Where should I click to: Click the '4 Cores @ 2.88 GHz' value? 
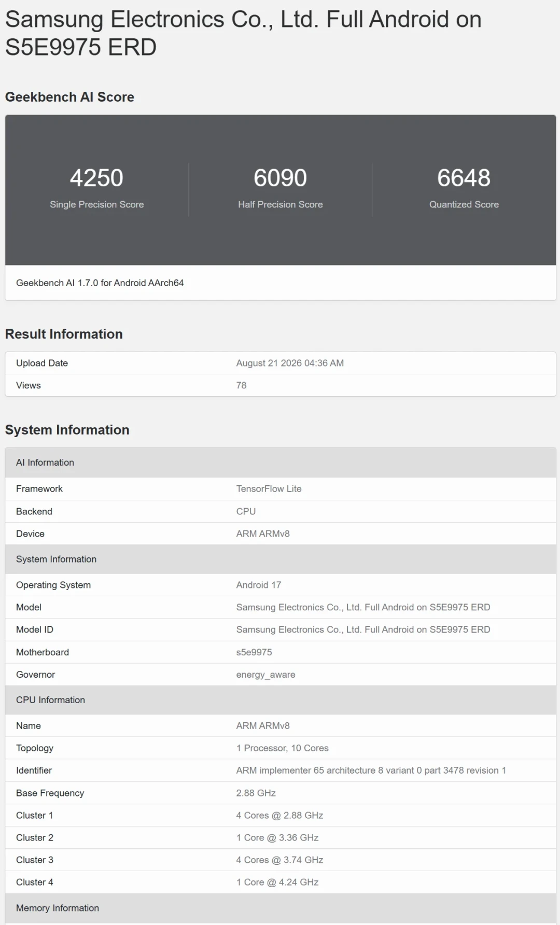click(x=280, y=816)
